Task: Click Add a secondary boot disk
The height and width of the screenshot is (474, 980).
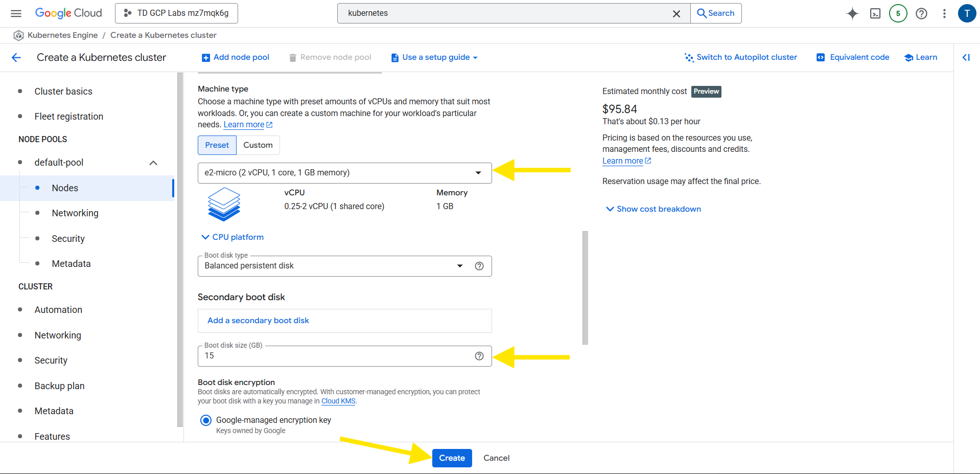Action: pos(258,321)
